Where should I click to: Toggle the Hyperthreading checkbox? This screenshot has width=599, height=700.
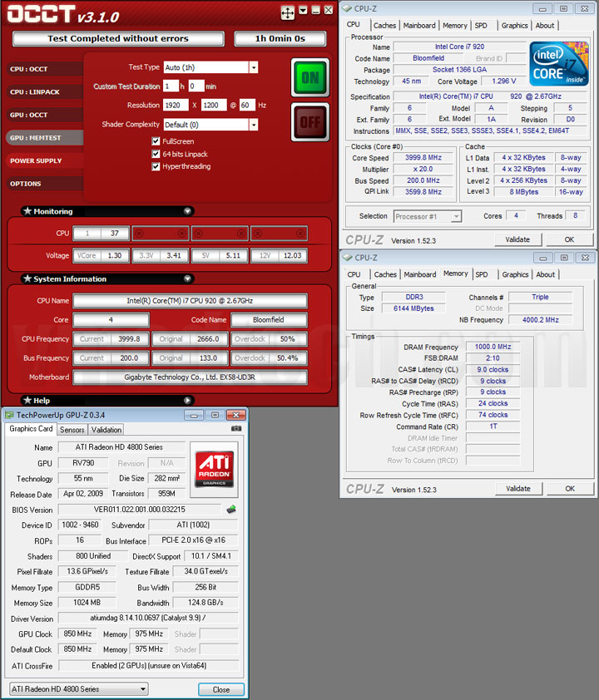tap(156, 166)
